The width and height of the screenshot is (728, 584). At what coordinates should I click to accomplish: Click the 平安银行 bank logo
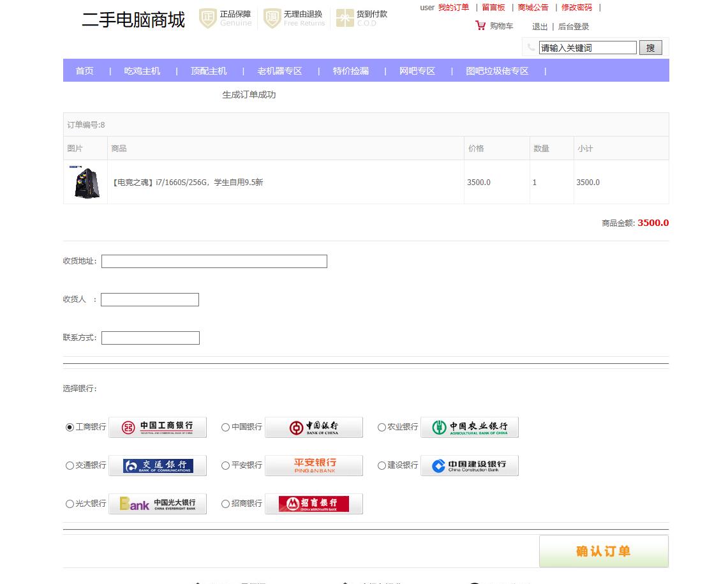(313, 465)
